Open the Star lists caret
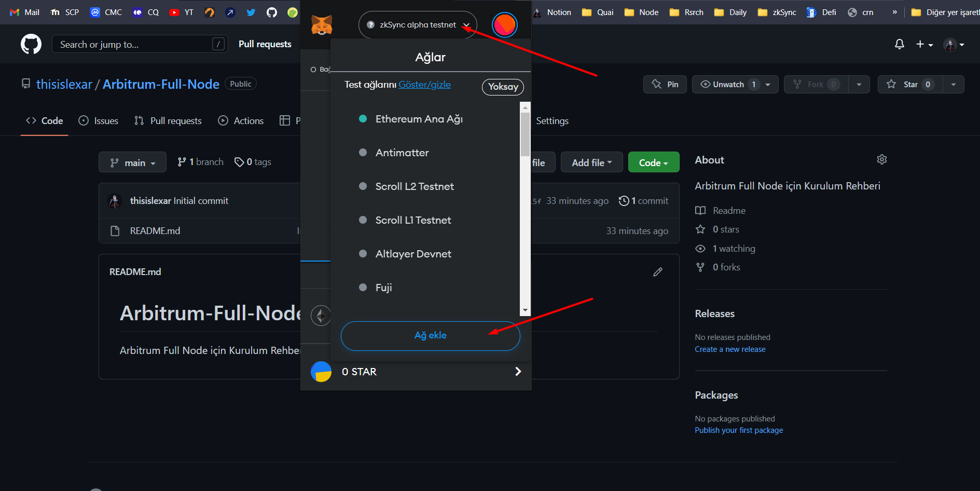The height and width of the screenshot is (491, 980). click(954, 84)
